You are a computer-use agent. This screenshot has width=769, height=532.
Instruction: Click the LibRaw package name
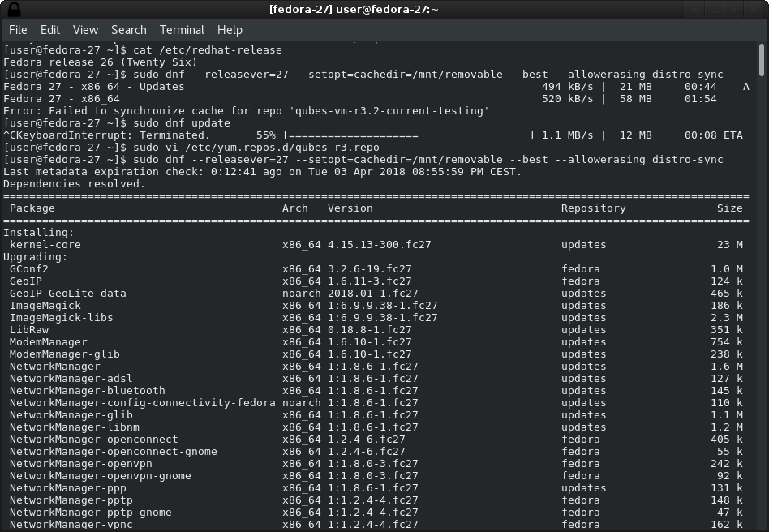click(29, 330)
